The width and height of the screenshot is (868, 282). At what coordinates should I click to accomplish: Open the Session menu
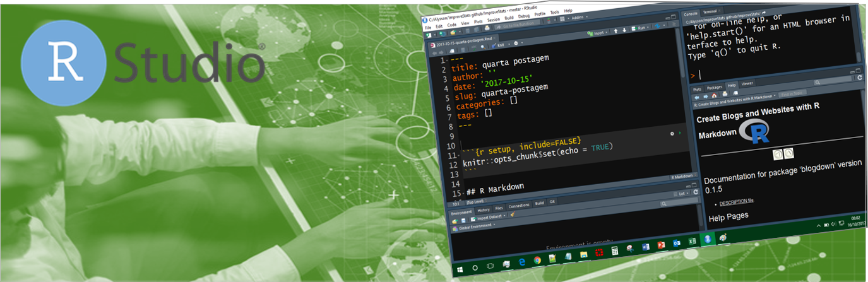(x=494, y=20)
